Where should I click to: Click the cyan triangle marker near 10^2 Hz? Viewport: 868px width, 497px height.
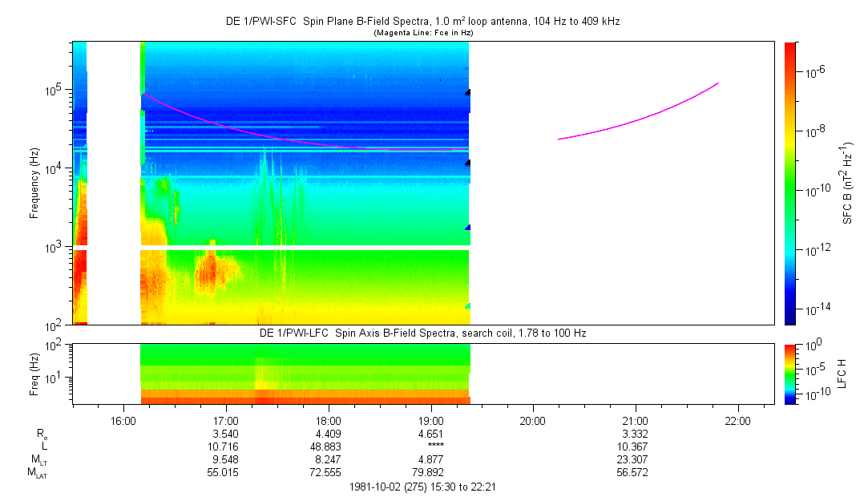point(467,306)
